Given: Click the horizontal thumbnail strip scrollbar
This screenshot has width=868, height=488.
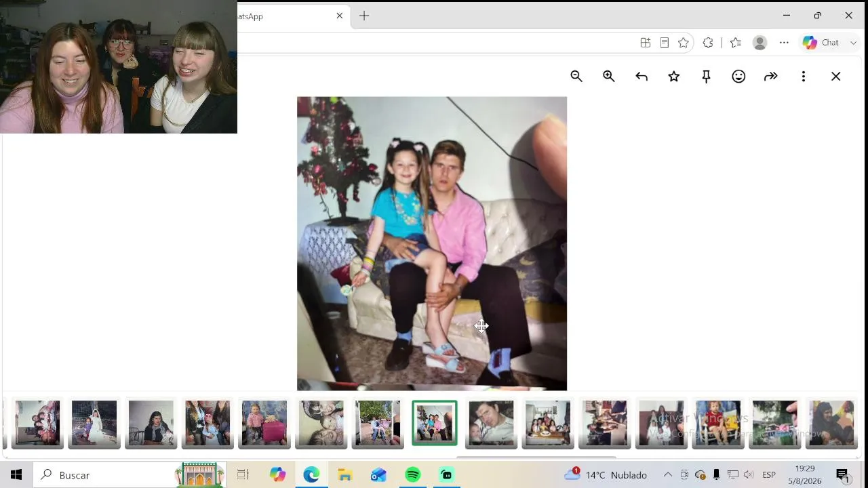Looking at the screenshot, I should [x=536, y=457].
